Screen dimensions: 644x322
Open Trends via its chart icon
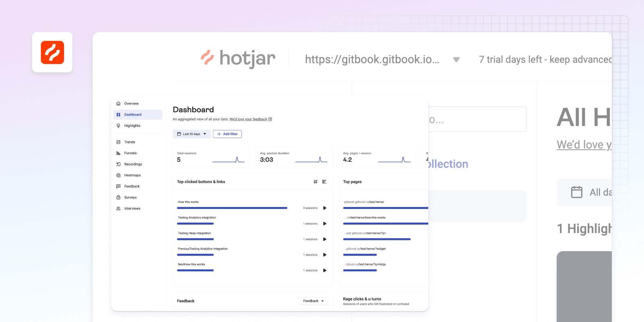[x=118, y=142]
